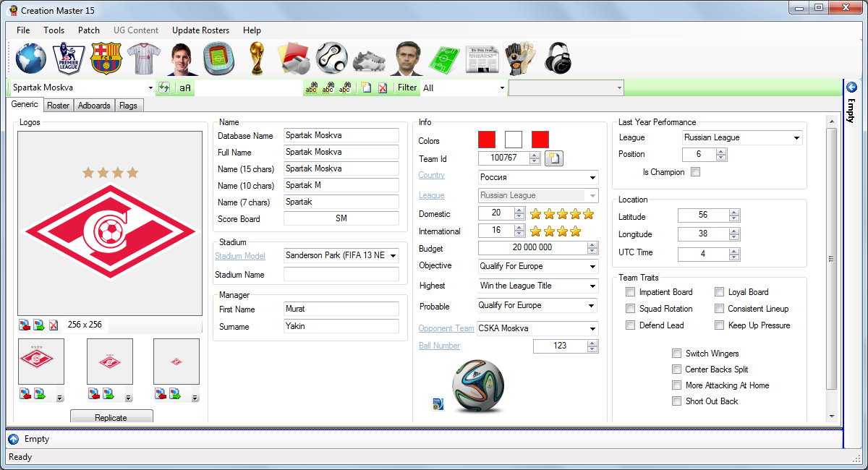Click the white team color swatch
Image resolution: width=868 pixels, height=470 pixels.
coord(513,139)
